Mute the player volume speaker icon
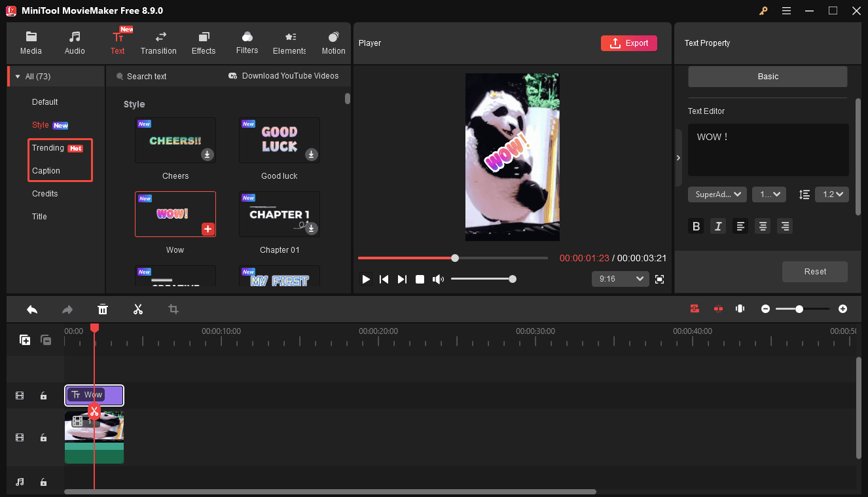The image size is (868, 497). [x=438, y=279]
